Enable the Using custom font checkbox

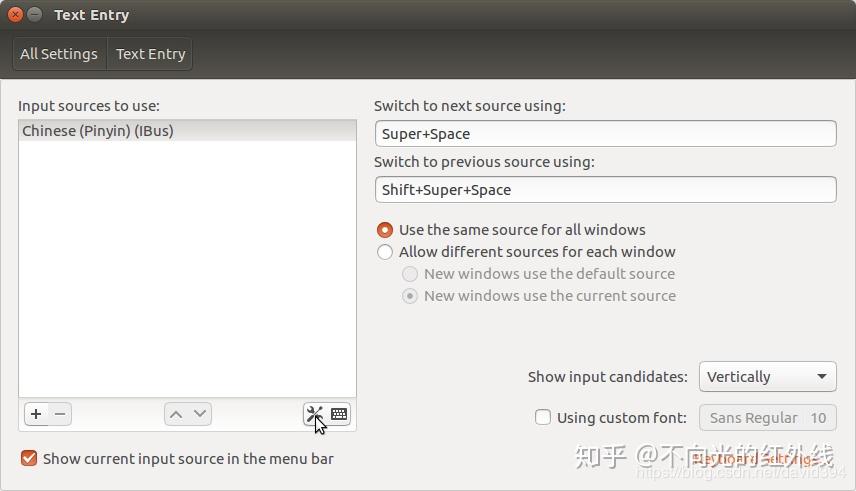coord(543,418)
